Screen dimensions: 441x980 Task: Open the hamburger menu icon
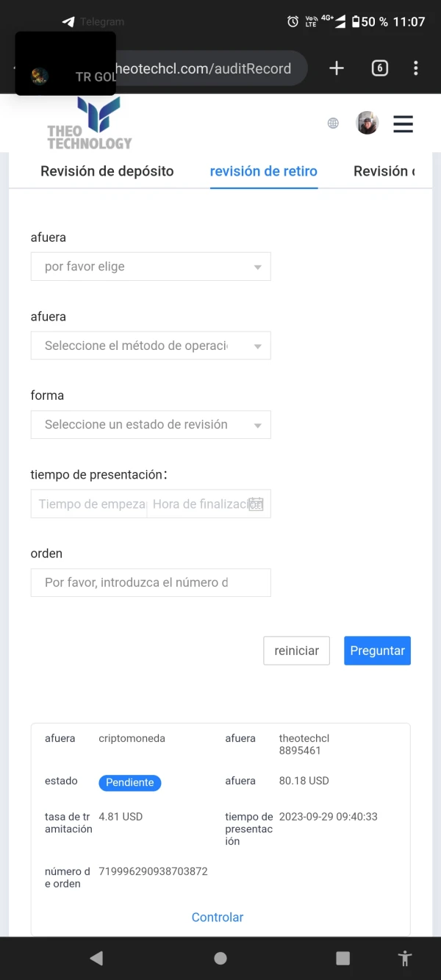(403, 124)
